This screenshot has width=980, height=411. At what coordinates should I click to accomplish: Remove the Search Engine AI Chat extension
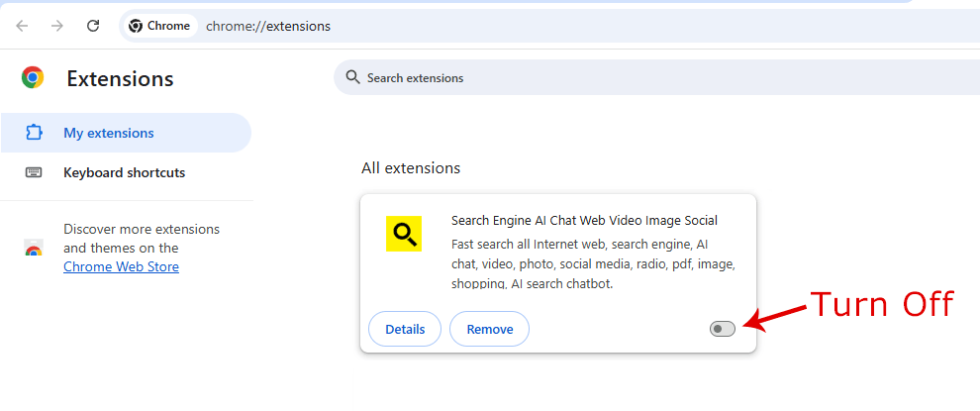click(489, 329)
